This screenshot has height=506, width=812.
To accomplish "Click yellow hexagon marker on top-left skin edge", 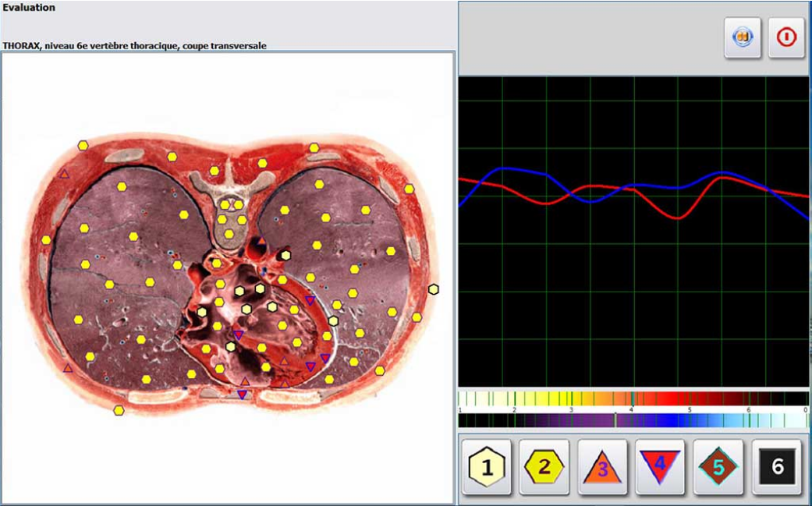I will (x=83, y=146).
